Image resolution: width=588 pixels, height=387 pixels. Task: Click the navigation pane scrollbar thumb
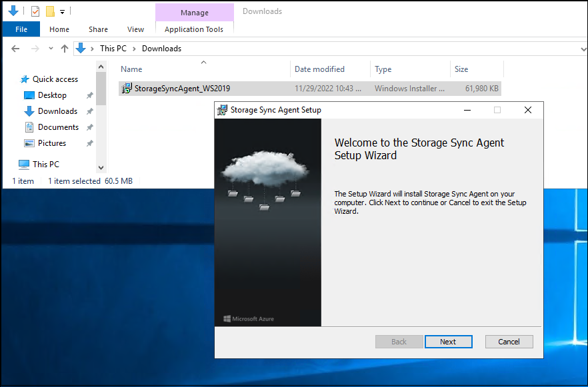tap(101, 89)
